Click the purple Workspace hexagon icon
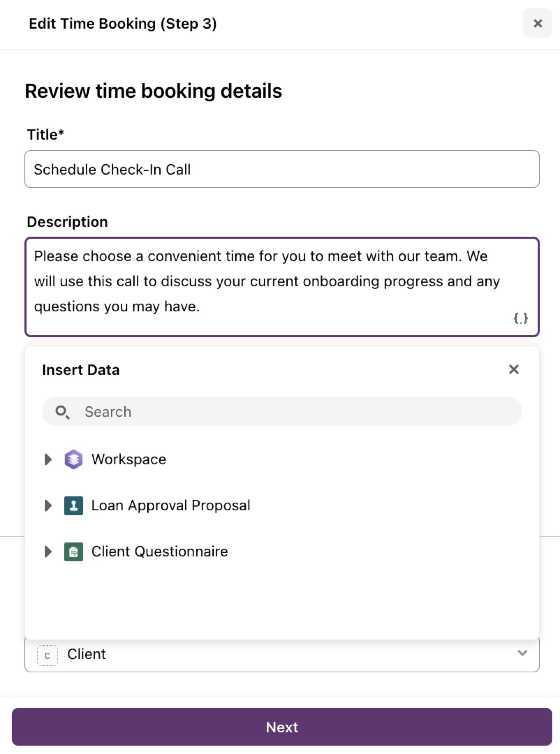The width and height of the screenshot is (560, 754). (74, 459)
